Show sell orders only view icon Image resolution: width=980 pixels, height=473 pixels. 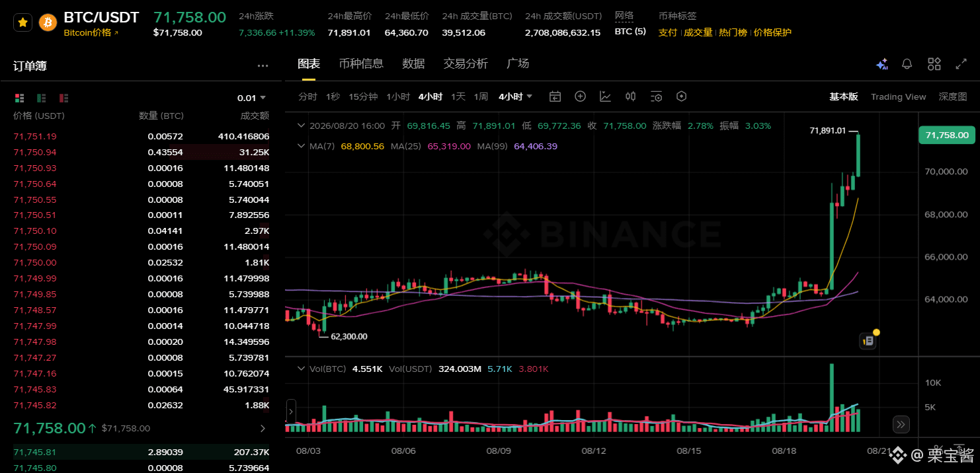click(64, 98)
